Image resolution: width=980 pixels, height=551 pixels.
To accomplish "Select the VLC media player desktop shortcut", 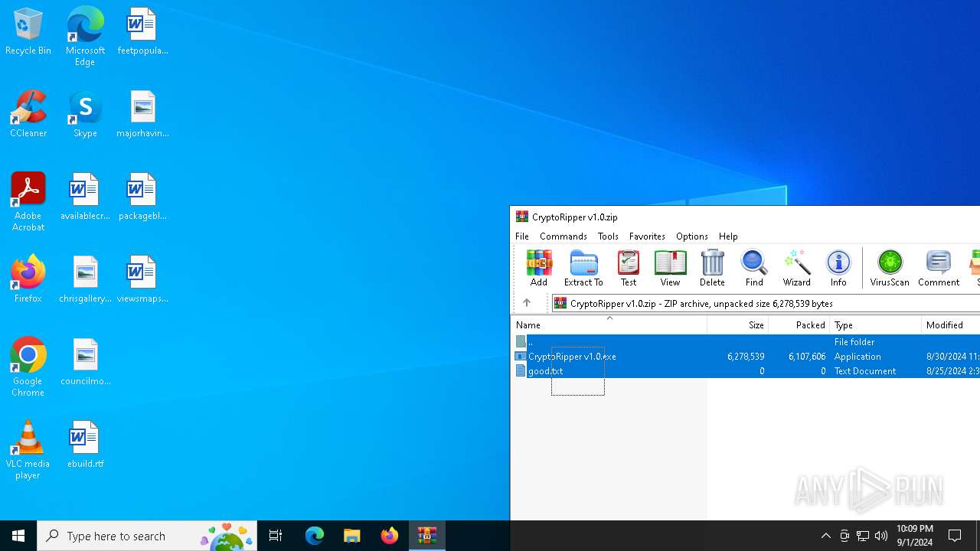I will (28, 450).
